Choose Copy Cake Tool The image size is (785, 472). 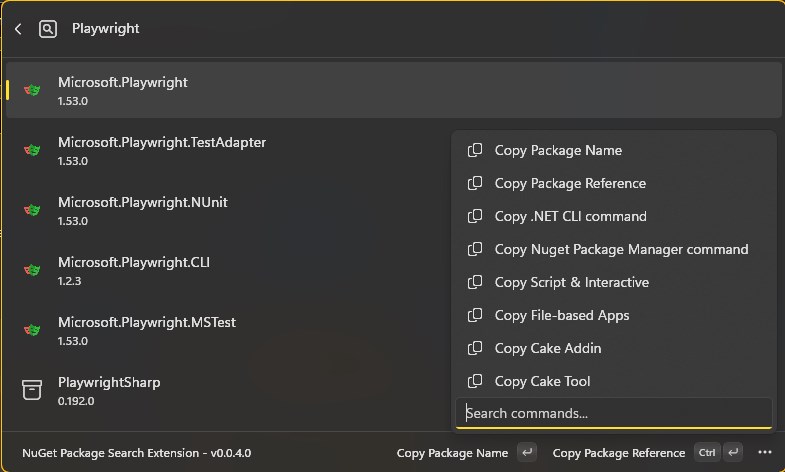(x=613, y=381)
